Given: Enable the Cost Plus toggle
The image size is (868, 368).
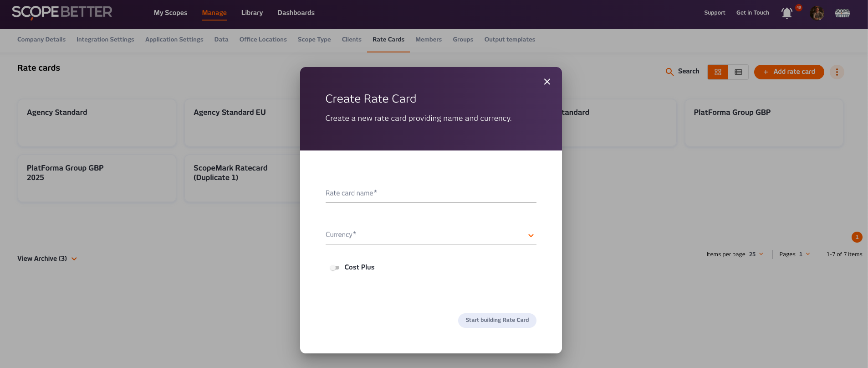Looking at the screenshot, I should coord(335,268).
